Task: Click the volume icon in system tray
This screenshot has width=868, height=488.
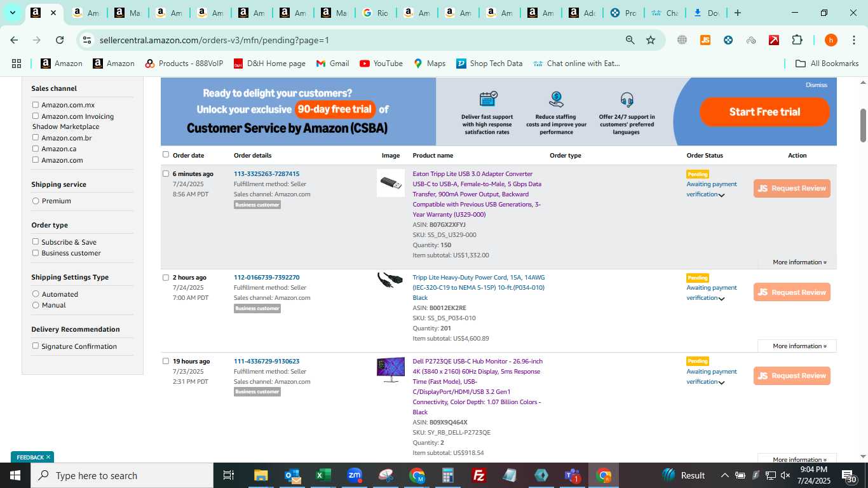Action: [x=785, y=475]
